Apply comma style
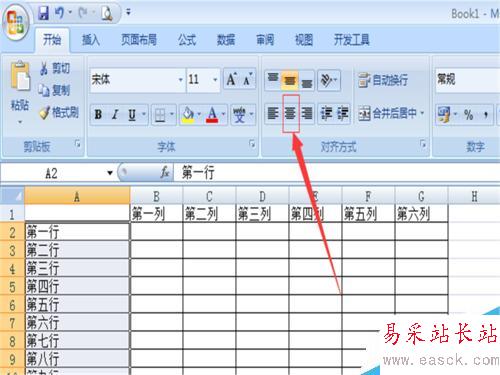The height and width of the screenshot is (375, 500). tap(486, 115)
